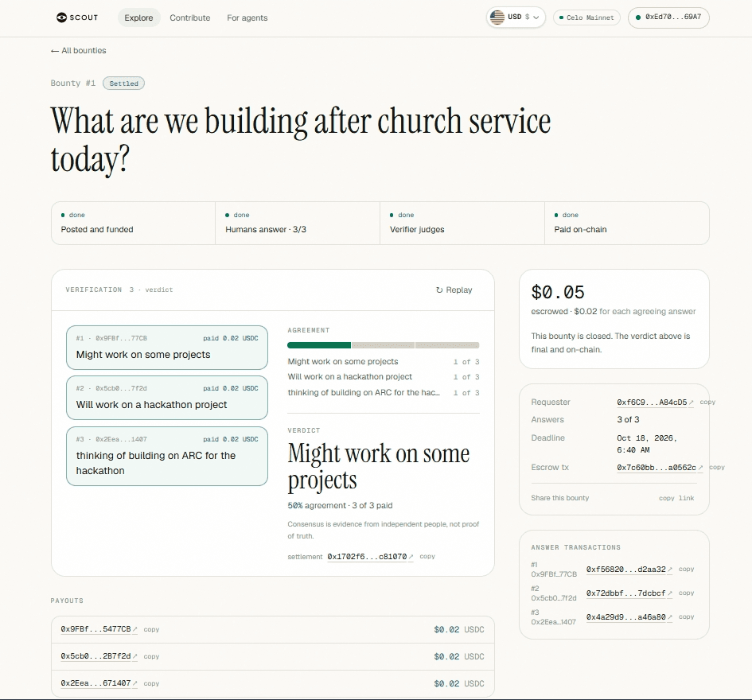Viewport: 752px width, 700px height.
Task: Open answer transaction 0x4a29d9...a46a80
Action: pos(625,617)
